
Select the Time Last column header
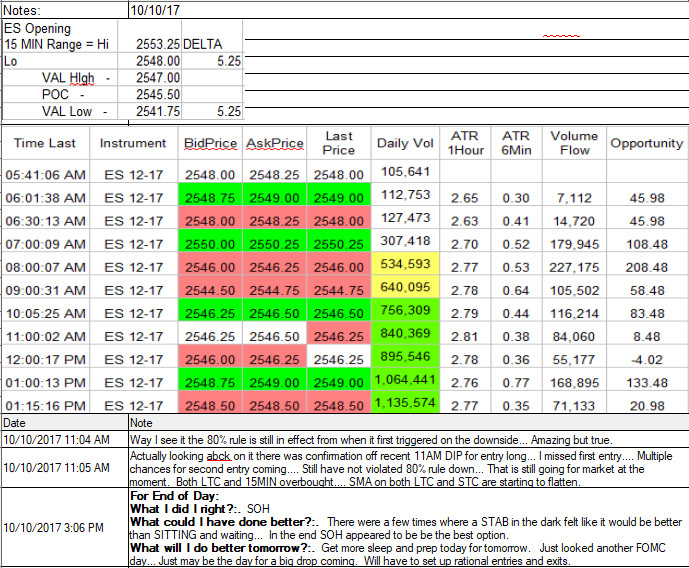(x=45, y=143)
